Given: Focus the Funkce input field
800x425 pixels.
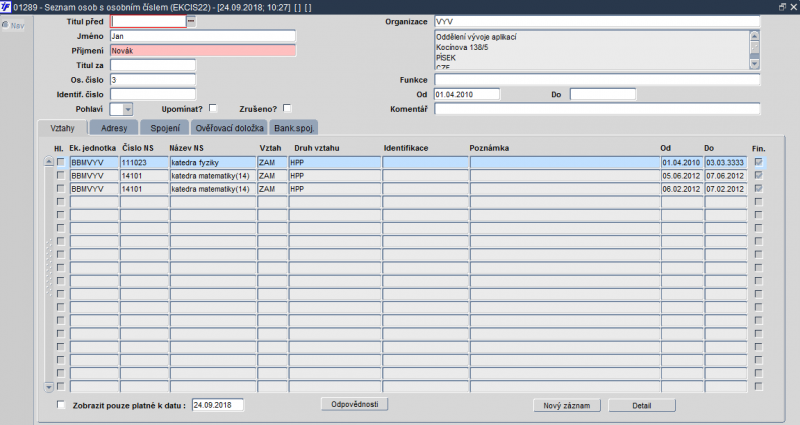Looking at the screenshot, I should (x=597, y=80).
